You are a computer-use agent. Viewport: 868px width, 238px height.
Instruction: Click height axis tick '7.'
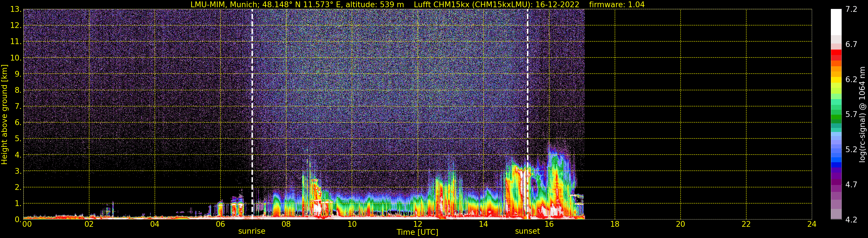pos(18,106)
